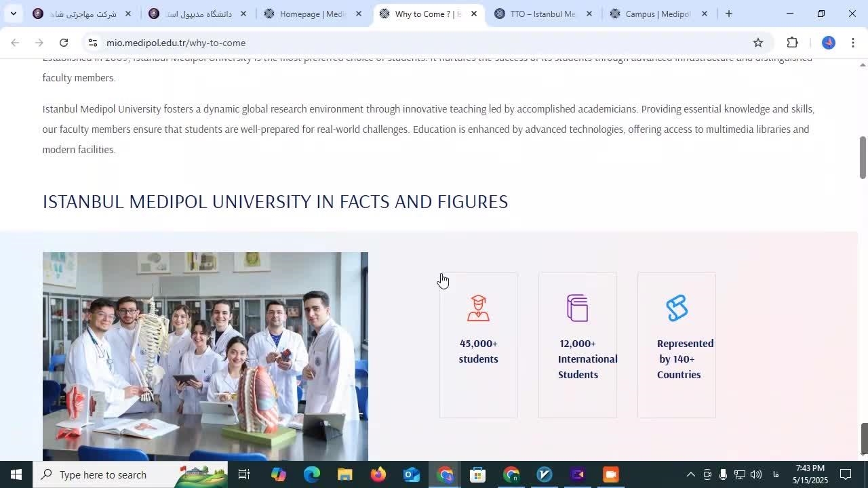This screenshot has width=868, height=488.
Task: Click the site information icon in address bar
Action: click(93, 43)
